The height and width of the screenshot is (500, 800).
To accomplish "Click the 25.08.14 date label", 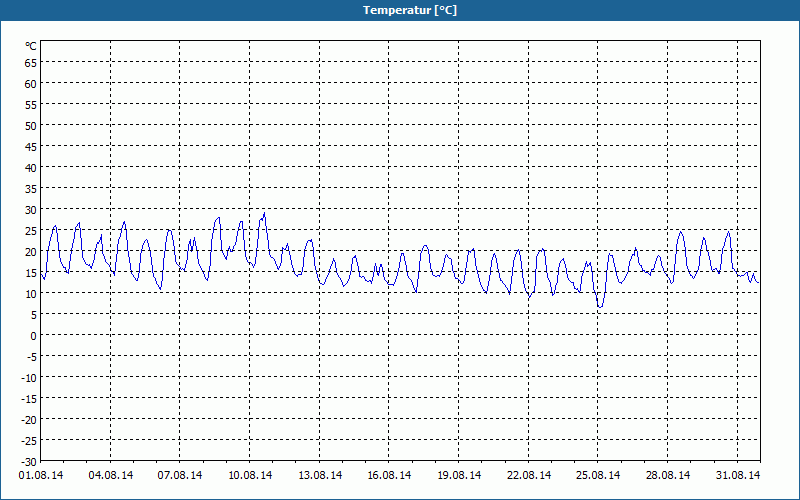I will pyautogui.click(x=598, y=475).
